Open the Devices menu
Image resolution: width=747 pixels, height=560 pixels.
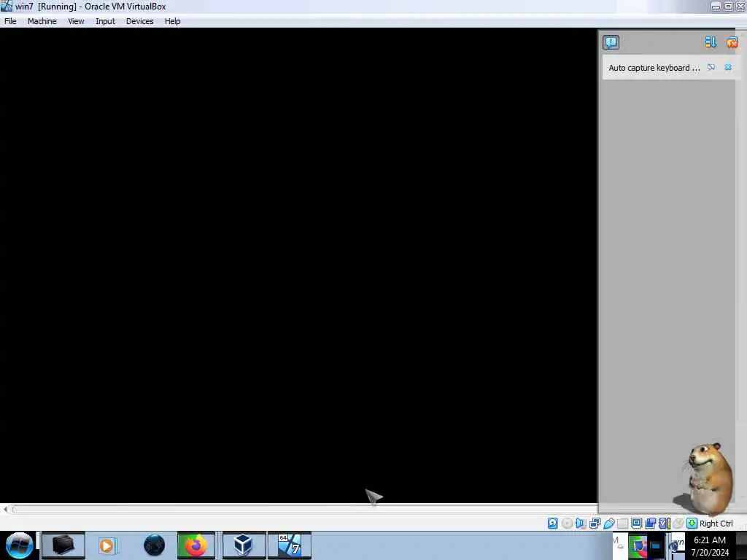(x=139, y=21)
